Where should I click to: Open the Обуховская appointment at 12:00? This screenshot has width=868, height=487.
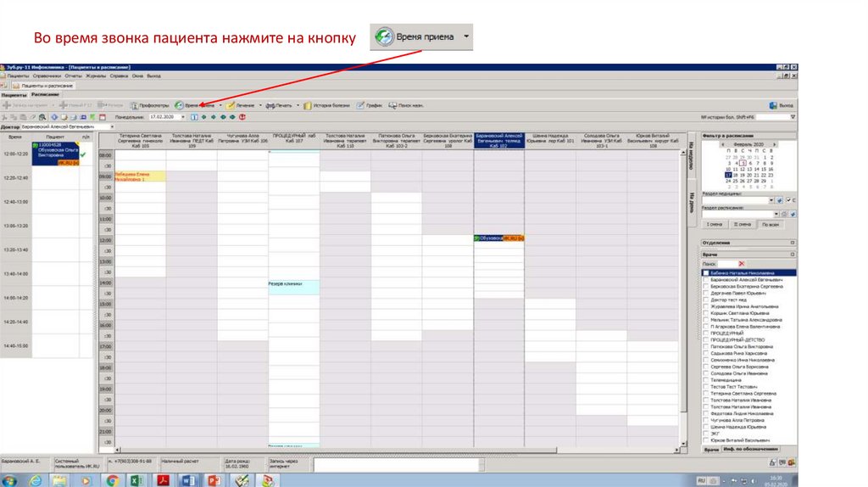click(498, 238)
